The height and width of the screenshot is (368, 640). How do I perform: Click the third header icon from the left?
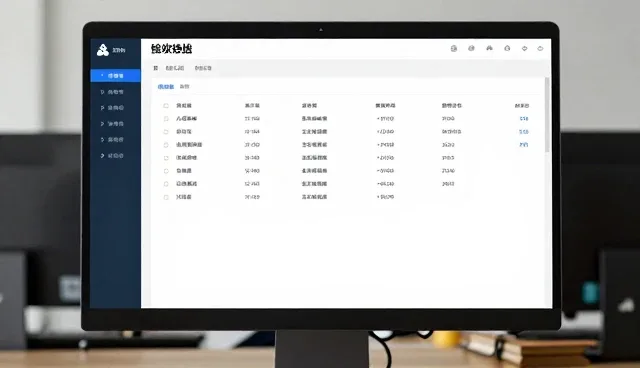tap(489, 48)
